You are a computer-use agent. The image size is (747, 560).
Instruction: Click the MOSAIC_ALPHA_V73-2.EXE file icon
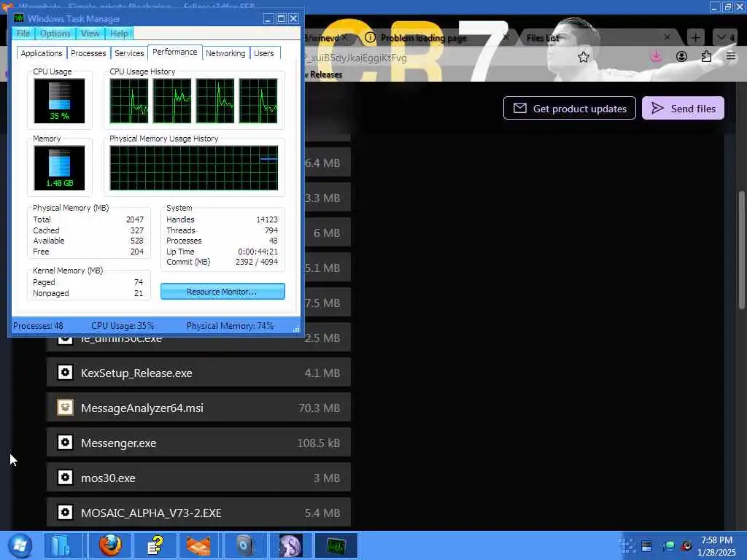(x=65, y=513)
